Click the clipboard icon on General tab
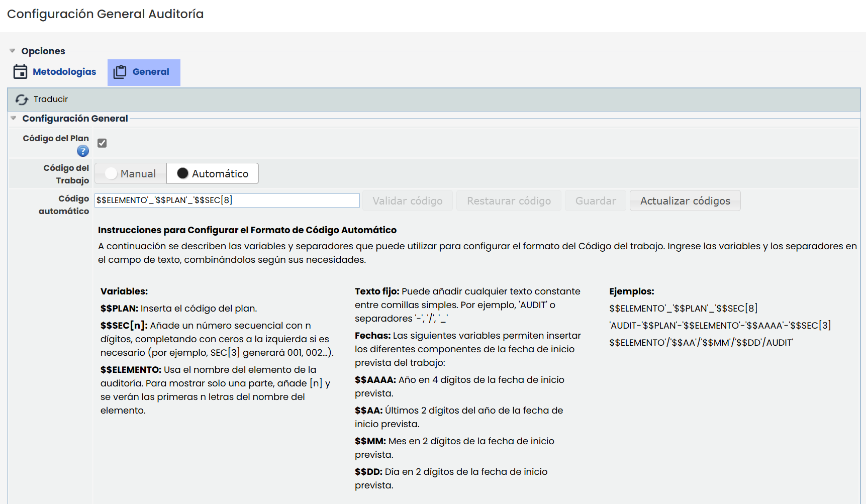 120,72
